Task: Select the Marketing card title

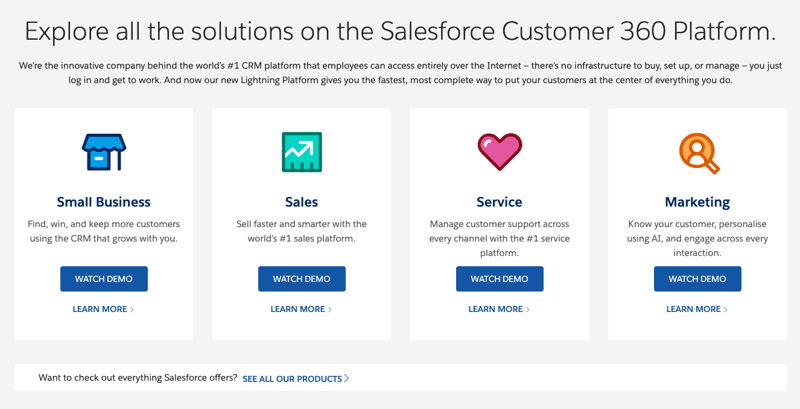Action: [697, 202]
